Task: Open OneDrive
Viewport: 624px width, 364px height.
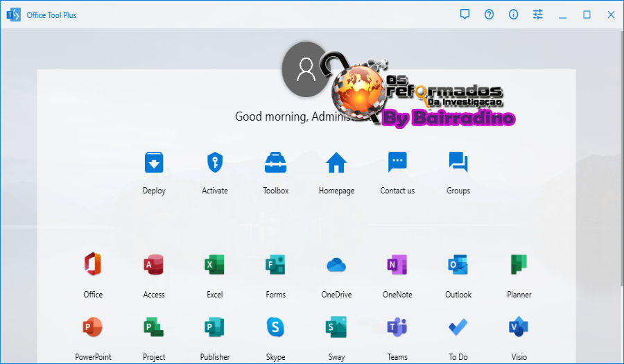Action: click(x=337, y=265)
